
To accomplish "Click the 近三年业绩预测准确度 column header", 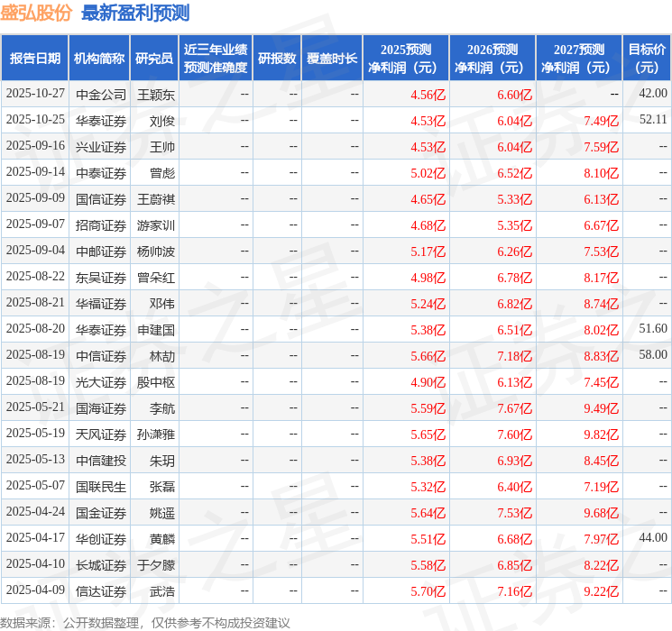I will (216, 58).
